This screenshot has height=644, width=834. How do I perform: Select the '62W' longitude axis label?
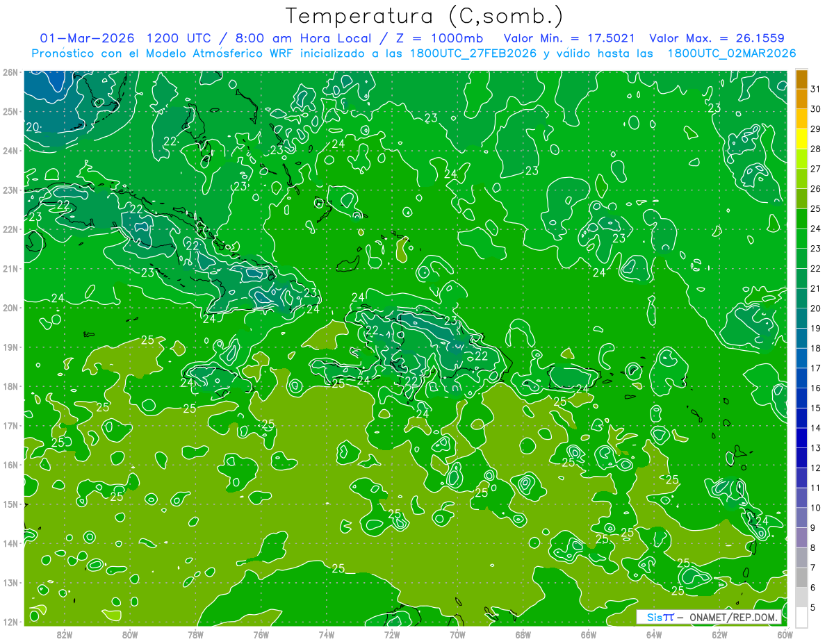(x=719, y=634)
